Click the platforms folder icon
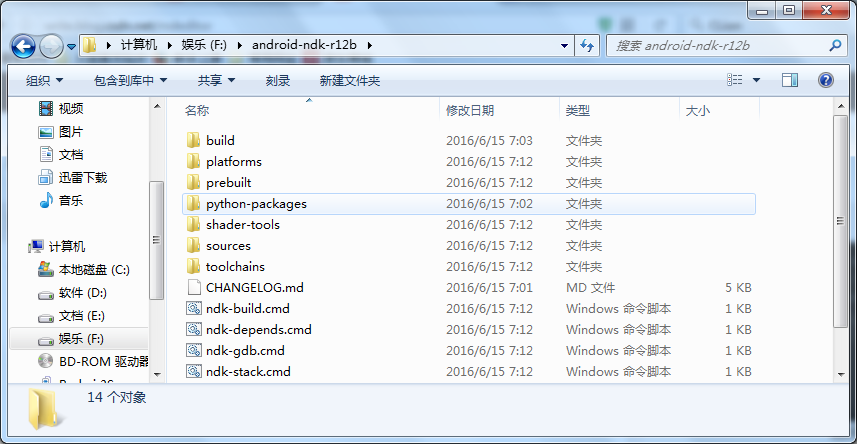This screenshot has height=444, width=857. tap(193, 161)
